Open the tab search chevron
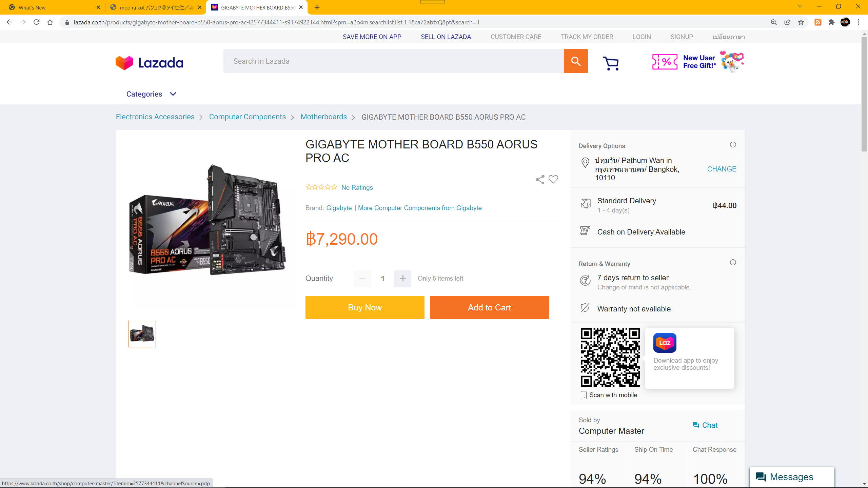Screen dimensions: 868x488 point(800,7)
